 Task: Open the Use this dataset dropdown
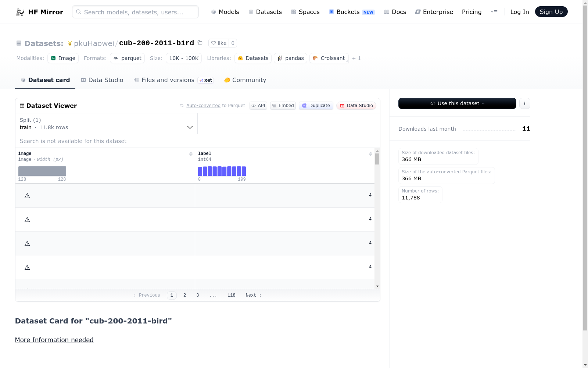457,103
